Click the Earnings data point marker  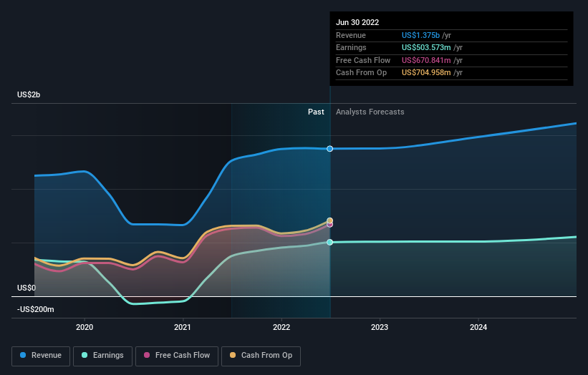pos(329,242)
